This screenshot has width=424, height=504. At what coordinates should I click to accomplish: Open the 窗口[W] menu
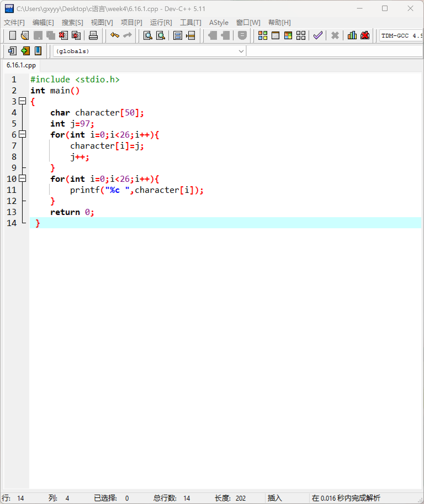[248, 22]
